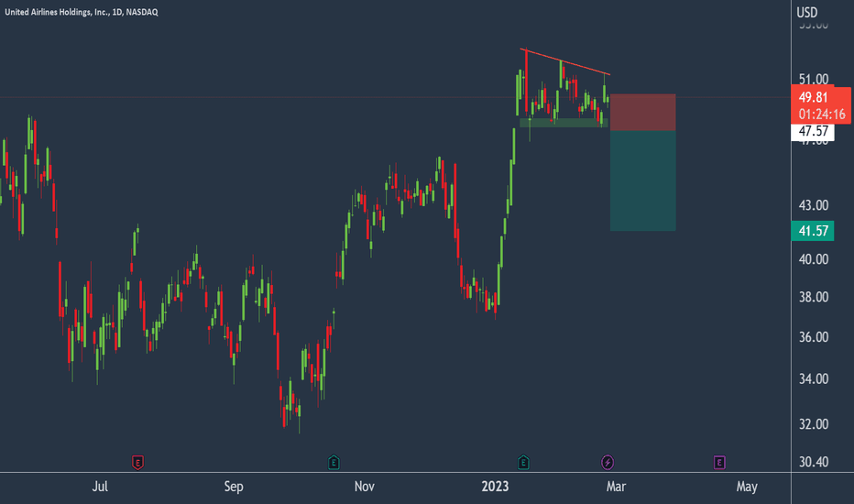Click the 30.40 price axis label
This screenshot has height=504, width=854.
click(814, 462)
